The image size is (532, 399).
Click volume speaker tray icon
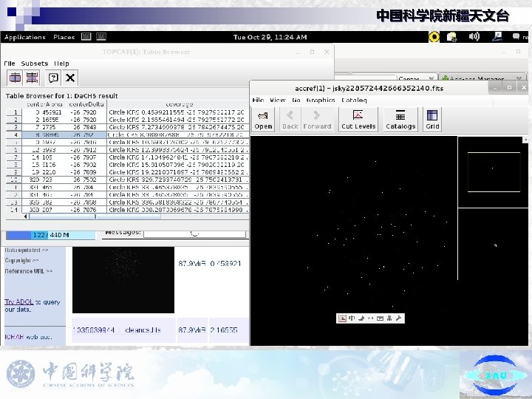[x=474, y=36]
